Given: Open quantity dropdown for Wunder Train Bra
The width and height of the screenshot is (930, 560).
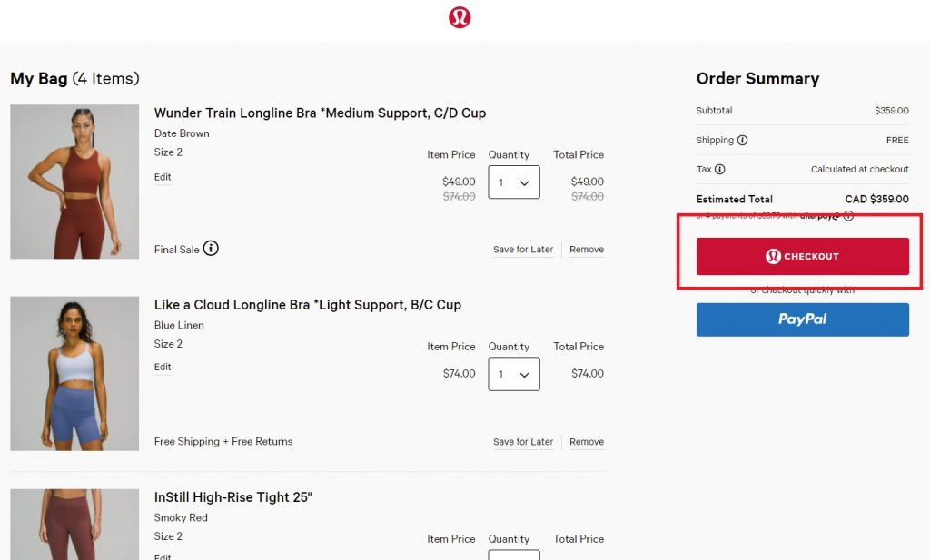Looking at the screenshot, I should [x=514, y=182].
